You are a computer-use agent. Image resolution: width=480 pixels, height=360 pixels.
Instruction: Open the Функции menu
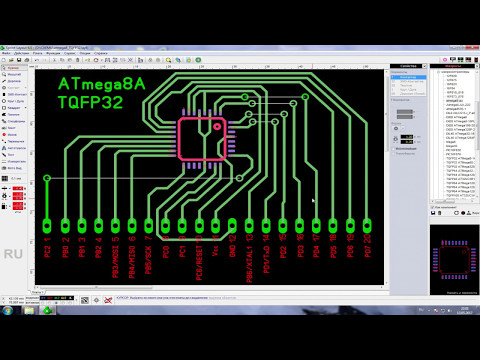[53, 53]
